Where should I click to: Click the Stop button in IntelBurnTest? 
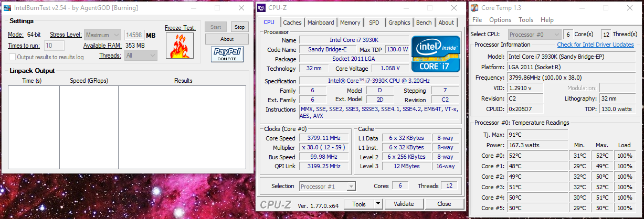pyautogui.click(x=239, y=27)
